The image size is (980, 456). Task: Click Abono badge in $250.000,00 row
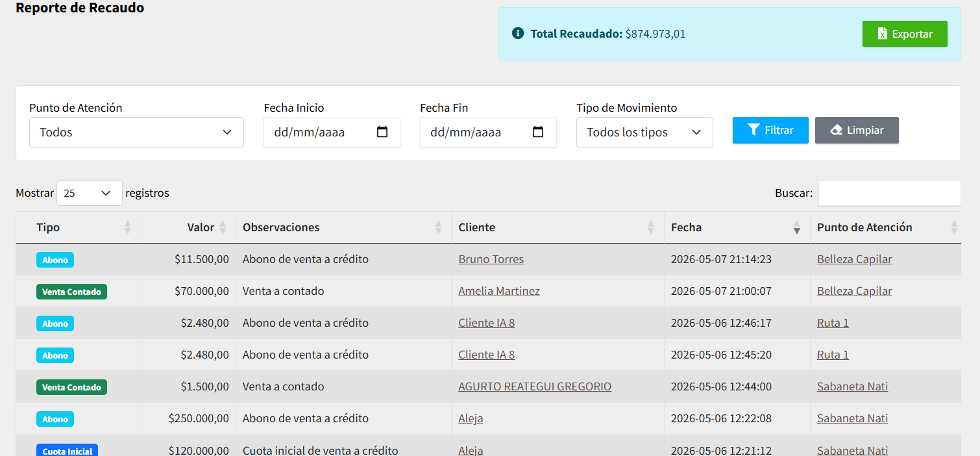click(55, 419)
